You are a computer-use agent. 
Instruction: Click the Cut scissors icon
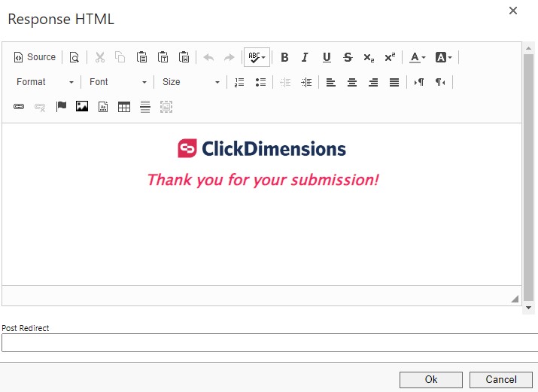point(100,57)
